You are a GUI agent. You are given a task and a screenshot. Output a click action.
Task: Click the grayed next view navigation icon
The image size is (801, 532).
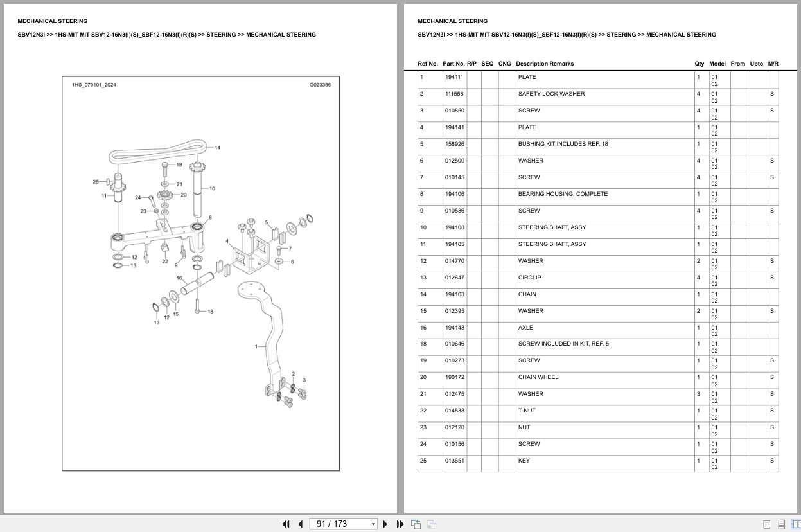(x=431, y=524)
